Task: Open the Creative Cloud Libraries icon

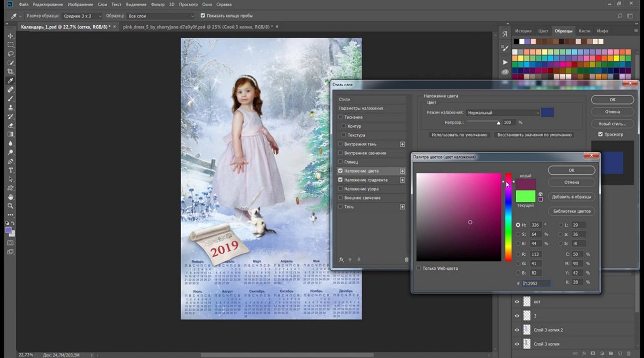Action: [505, 72]
